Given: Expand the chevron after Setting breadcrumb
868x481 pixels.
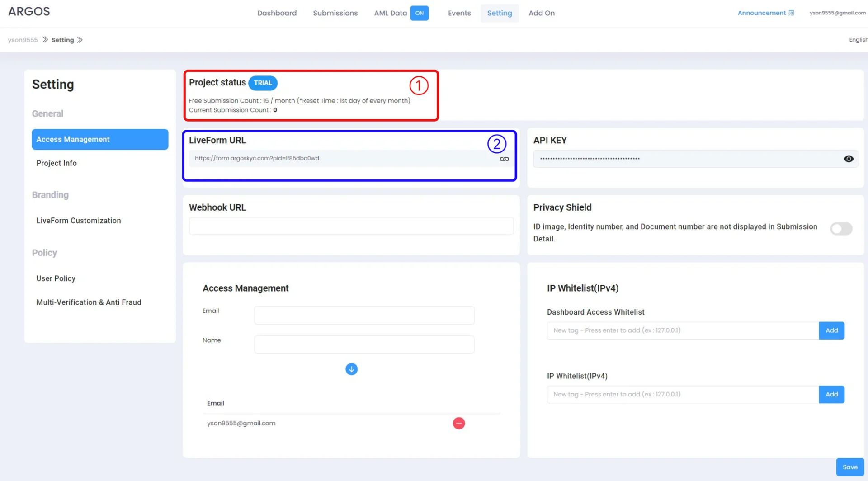Looking at the screenshot, I should point(80,40).
